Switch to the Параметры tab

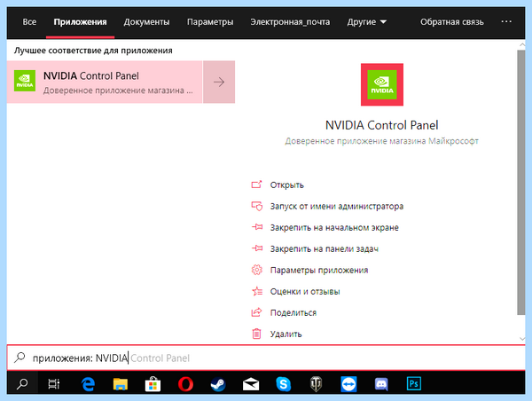210,22
